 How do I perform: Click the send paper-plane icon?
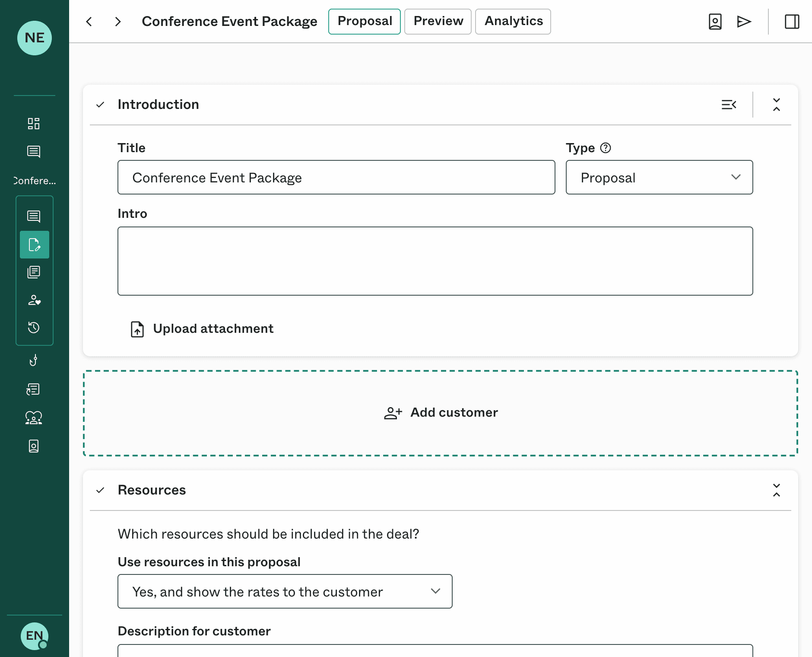coord(744,22)
